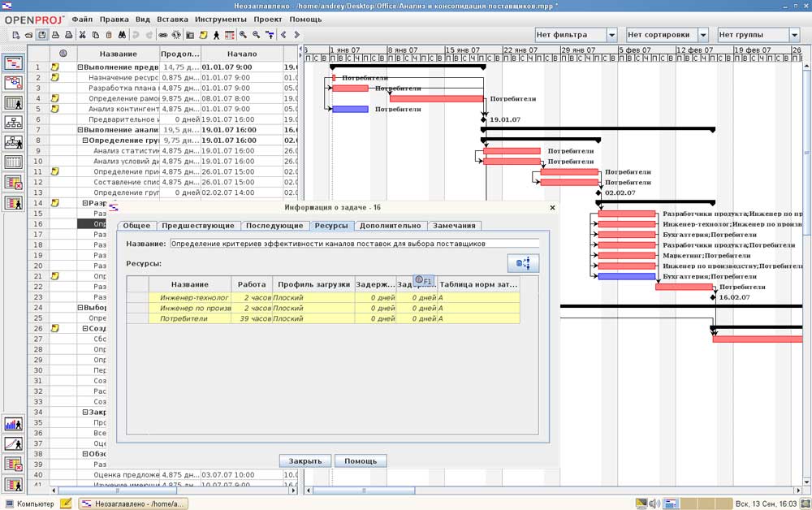Click the Find binoculars icon
This screenshot has height=510, width=812.
[x=121, y=35]
